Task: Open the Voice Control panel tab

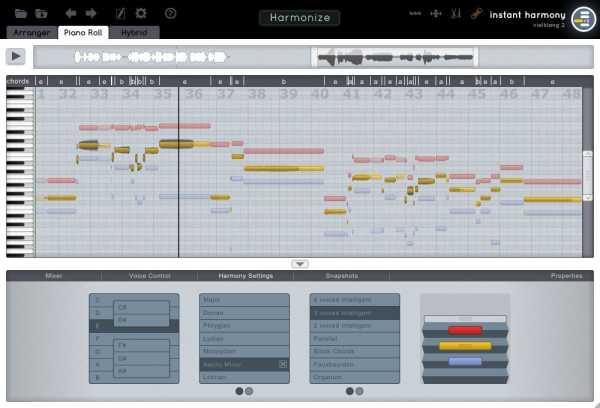Action: (150, 276)
